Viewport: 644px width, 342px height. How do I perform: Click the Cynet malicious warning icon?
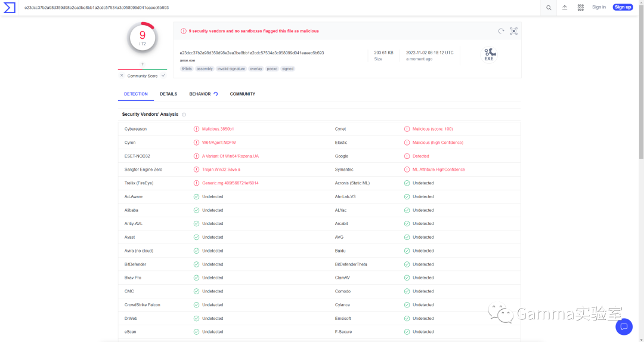[407, 129]
